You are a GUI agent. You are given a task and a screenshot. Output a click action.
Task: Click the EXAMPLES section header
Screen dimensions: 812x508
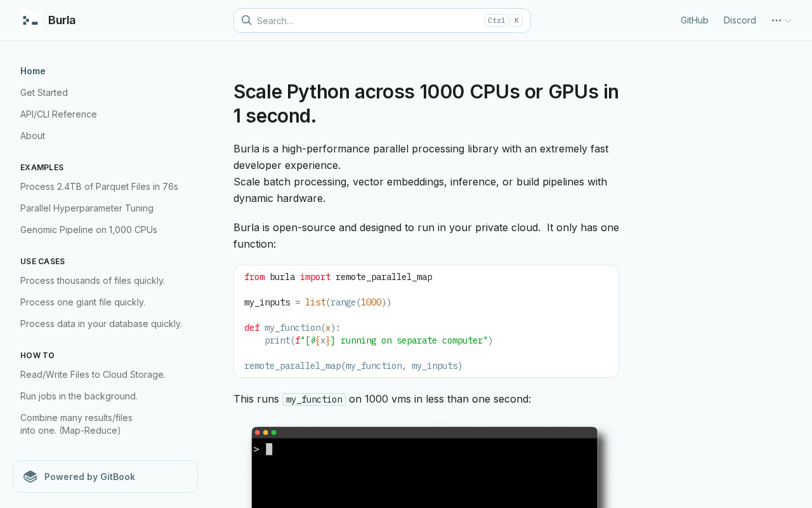[42, 168]
